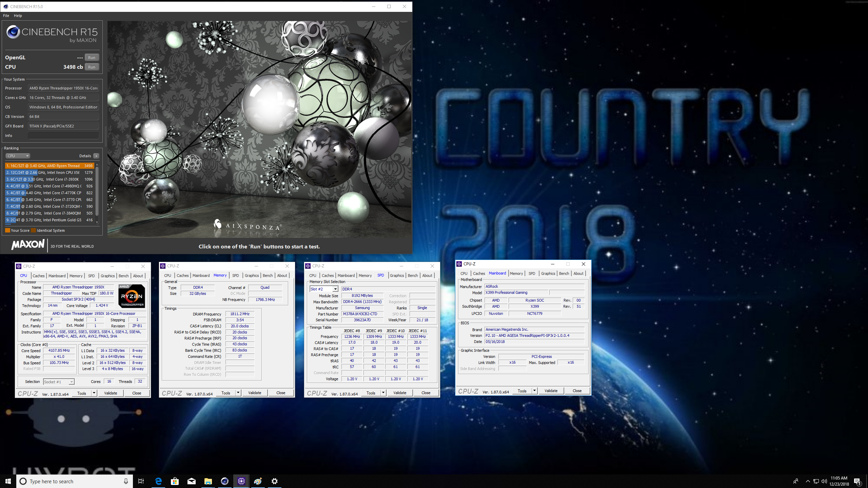This screenshot has width=868, height=488.
Task: Open the Cinebench File menu
Action: [x=6, y=16]
